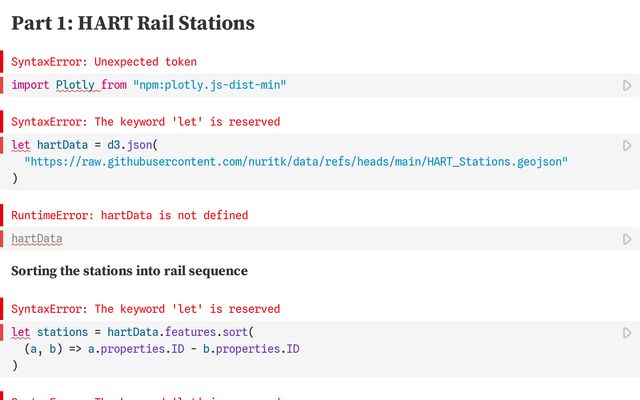Click the 'Sorting the stations into rail sequence' subheading

[x=129, y=271]
